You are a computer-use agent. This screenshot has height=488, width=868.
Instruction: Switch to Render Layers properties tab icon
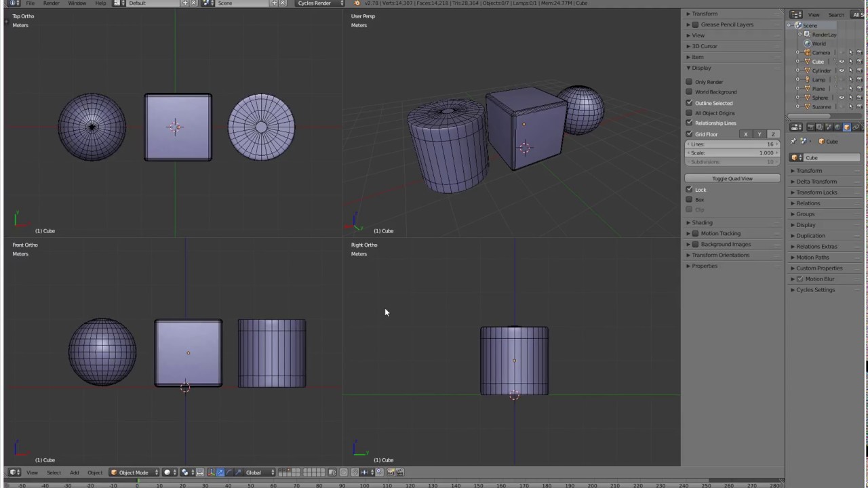coord(819,127)
